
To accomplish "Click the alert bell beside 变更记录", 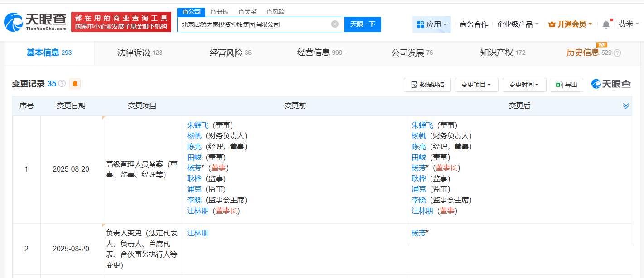I will coord(75,84).
